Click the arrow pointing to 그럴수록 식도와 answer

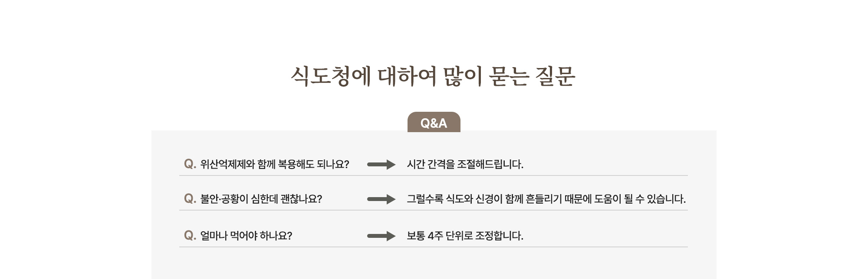381,199
